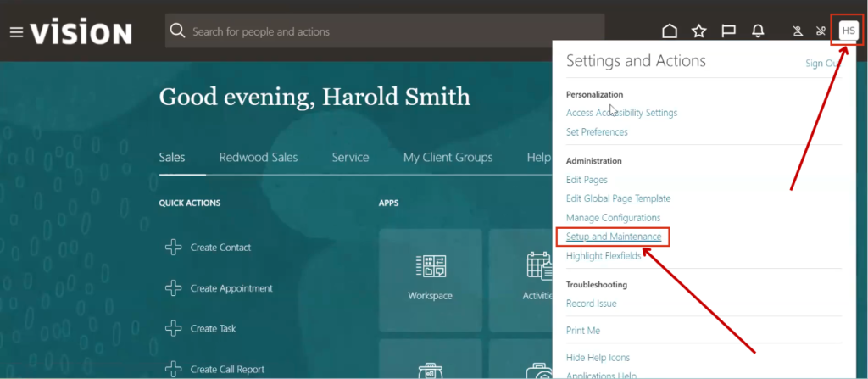The height and width of the screenshot is (379, 868).
Task: Click the Watchlist flag icon
Action: click(x=728, y=31)
